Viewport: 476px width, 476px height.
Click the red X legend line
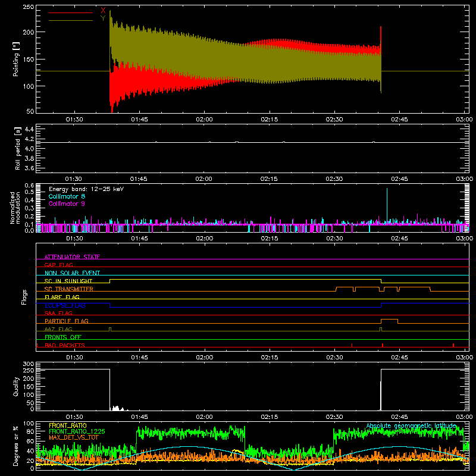pyautogui.click(x=71, y=12)
